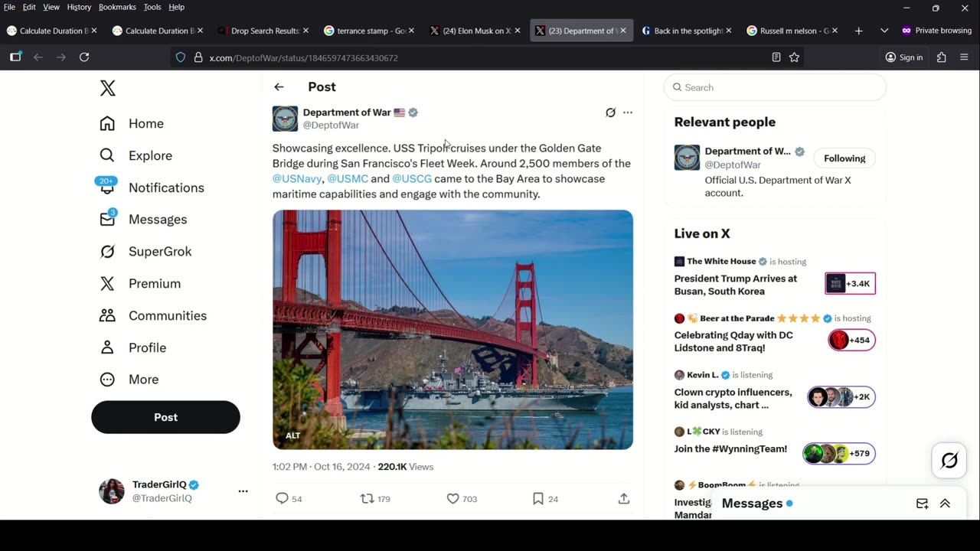980x551 pixels.
Task: Open SuperGrok in the sidebar
Action: tap(145, 251)
